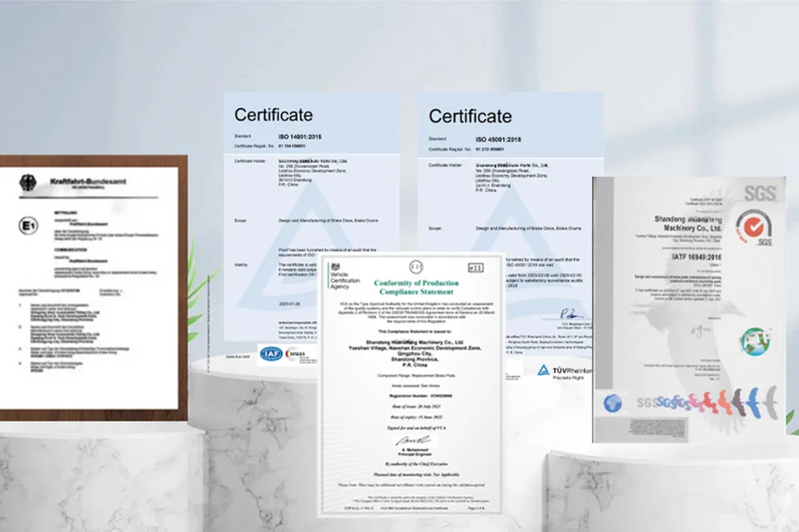
Task: Click the grey SGS logo at top
Action: (x=760, y=193)
